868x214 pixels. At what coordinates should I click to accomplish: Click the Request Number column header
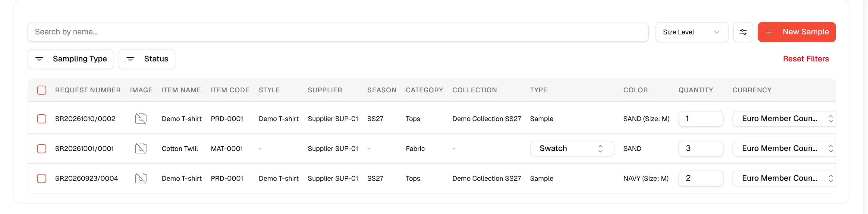pyautogui.click(x=88, y=90)
